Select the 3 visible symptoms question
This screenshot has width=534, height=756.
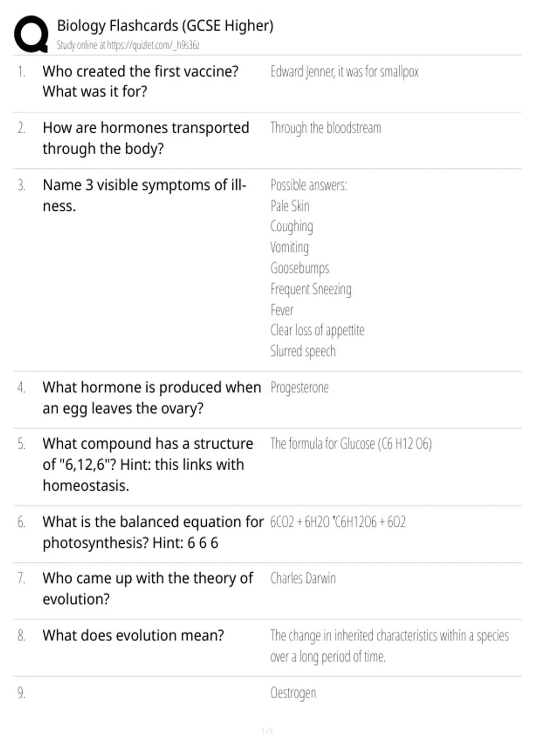coord(144,195)
